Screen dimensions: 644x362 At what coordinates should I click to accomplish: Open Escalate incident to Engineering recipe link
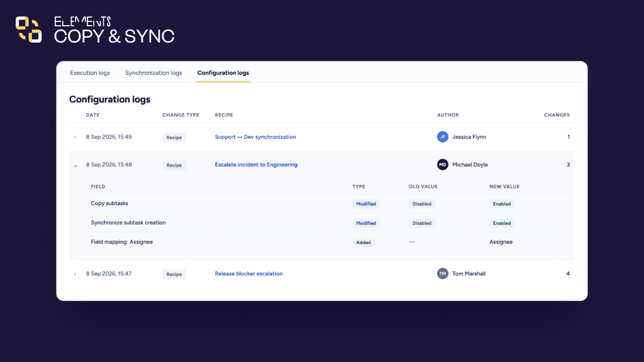pos(256,165)
